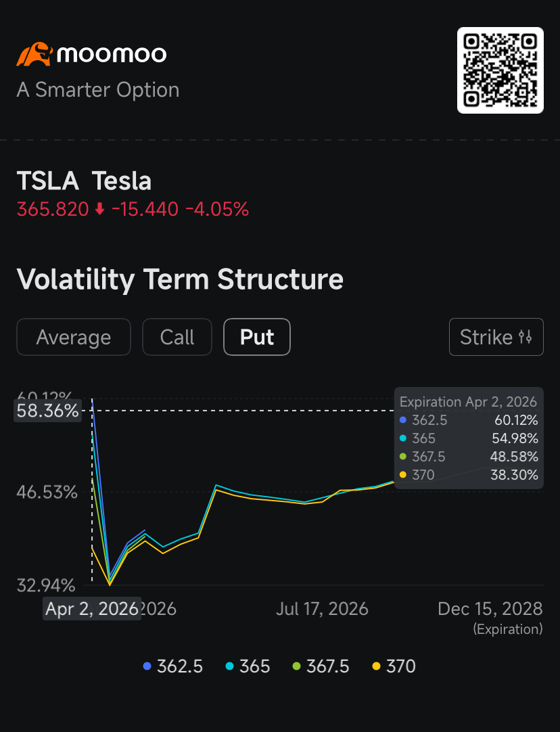Screen dimensions: 560x732
Task: Click the Jul 17, 2026 axis label
Action: (322, 609)
